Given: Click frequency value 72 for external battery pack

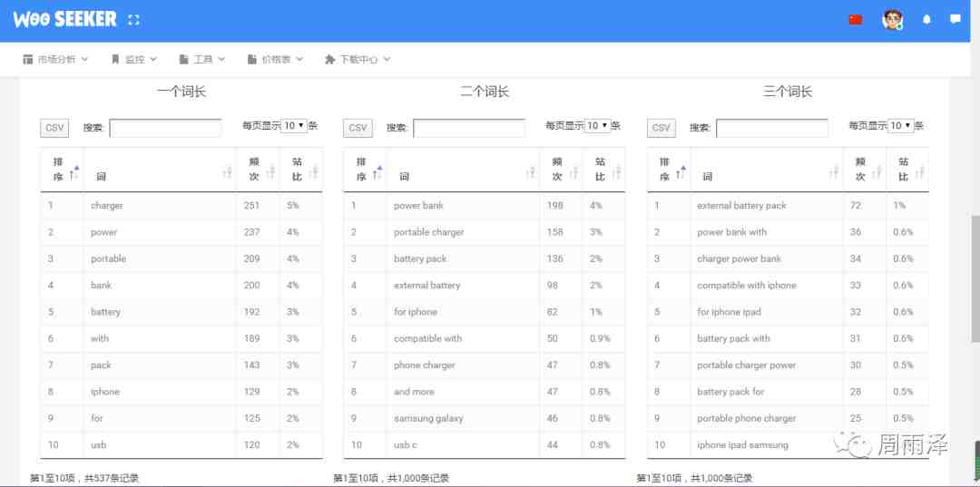Looking at the screenshot, I should [x=855, y=206].
